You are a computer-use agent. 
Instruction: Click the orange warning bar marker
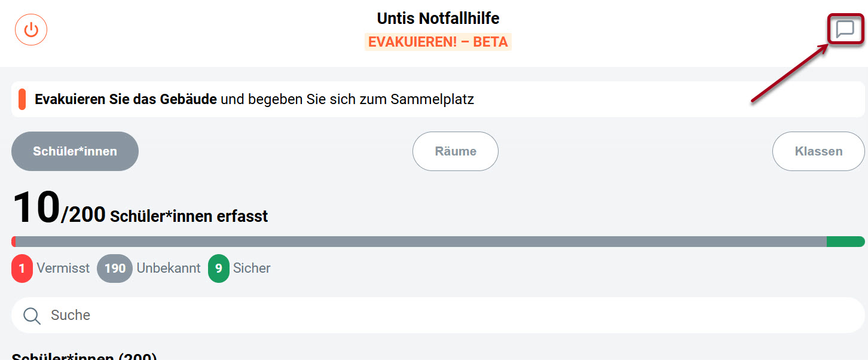coord(22,99)
